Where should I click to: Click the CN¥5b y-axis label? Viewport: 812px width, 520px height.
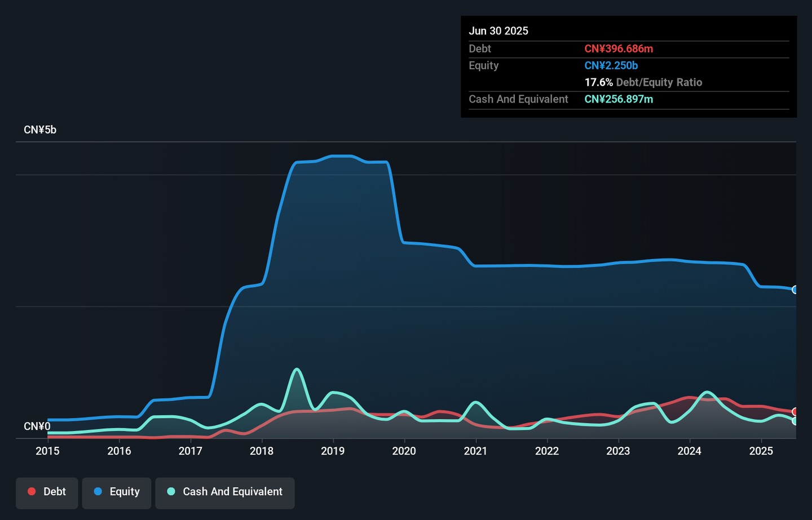[40, 130]
